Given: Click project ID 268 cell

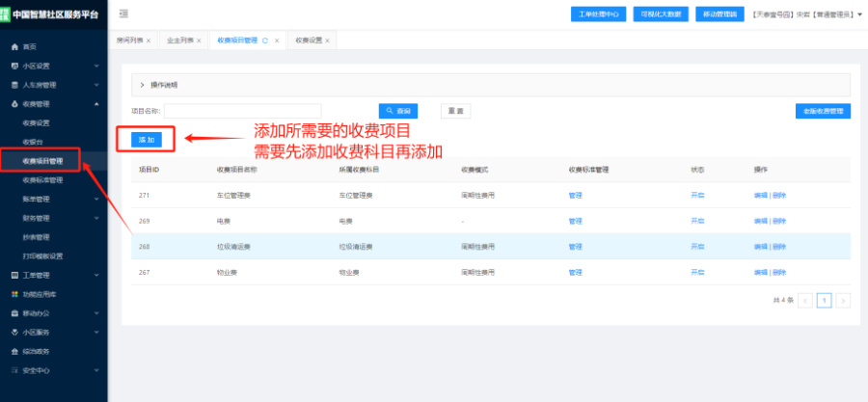Looking at the screenshot, I should pyautogui.click(x=144, y=247).
